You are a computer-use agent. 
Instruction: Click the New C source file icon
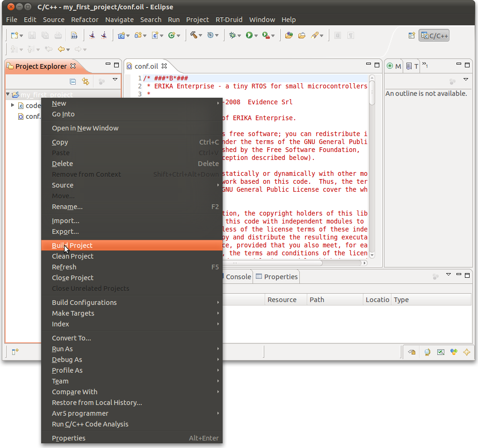click(155, 36)
